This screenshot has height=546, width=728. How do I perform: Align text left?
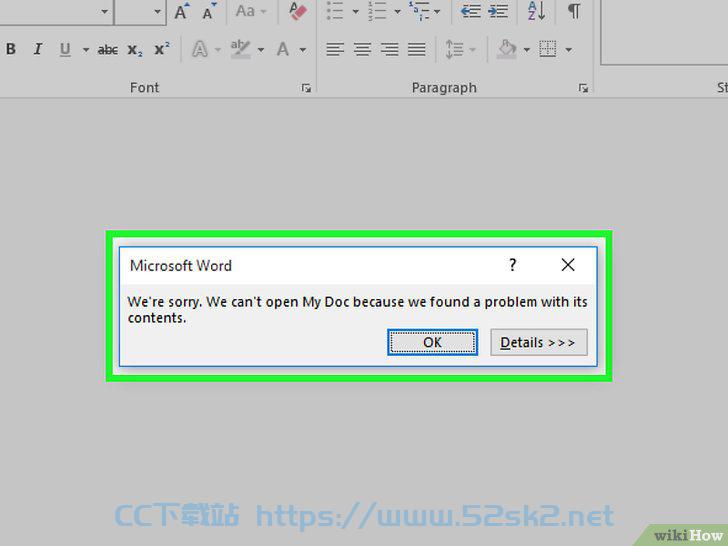[335, 49]
